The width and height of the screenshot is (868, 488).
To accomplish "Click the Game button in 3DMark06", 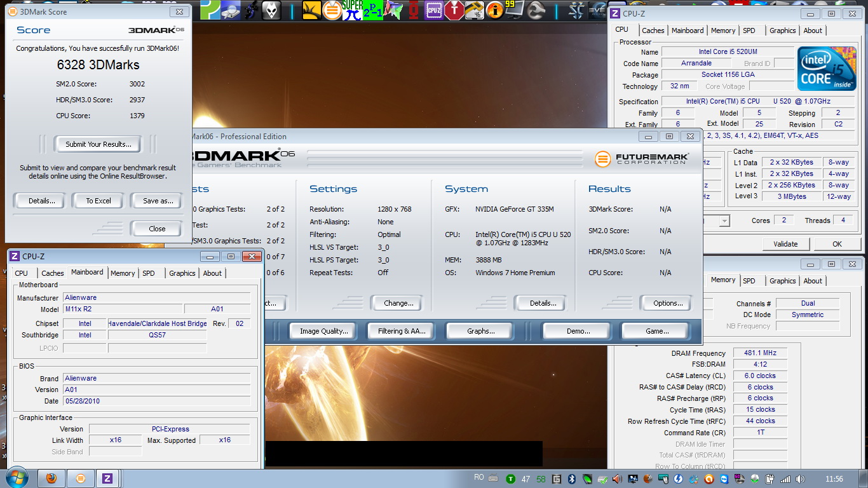I will pos(657,331).
